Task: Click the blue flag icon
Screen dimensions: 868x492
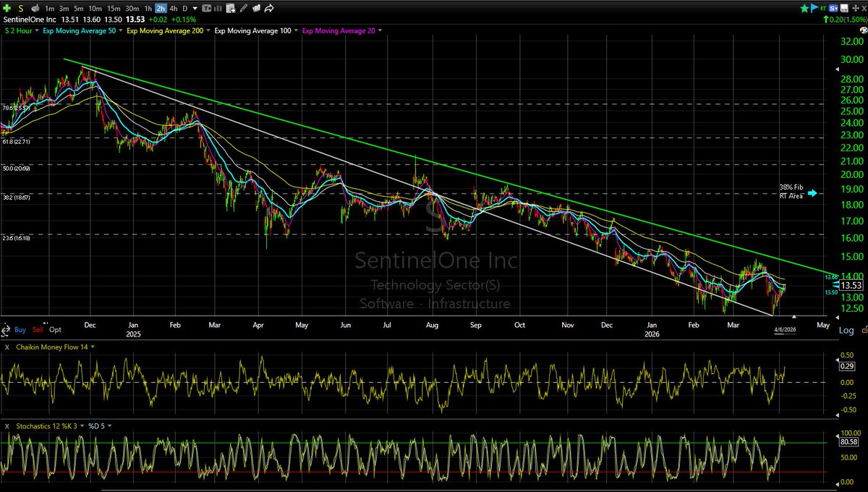Action: [x=814, y=8]
